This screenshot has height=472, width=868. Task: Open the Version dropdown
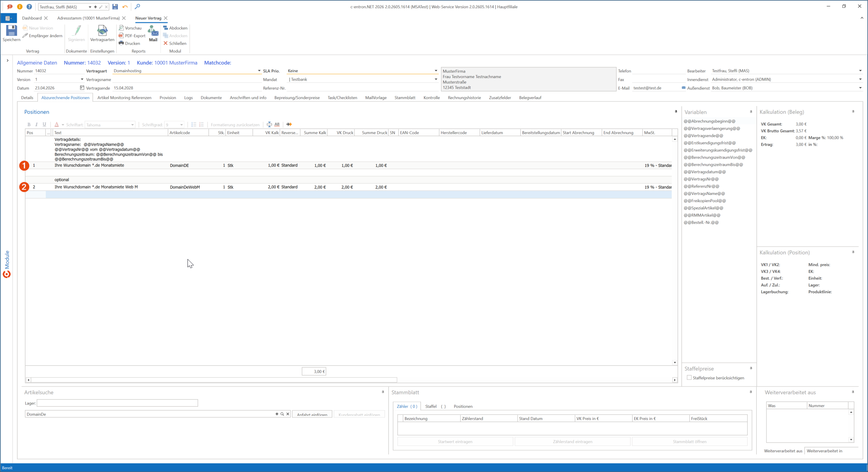click(82, 79)
